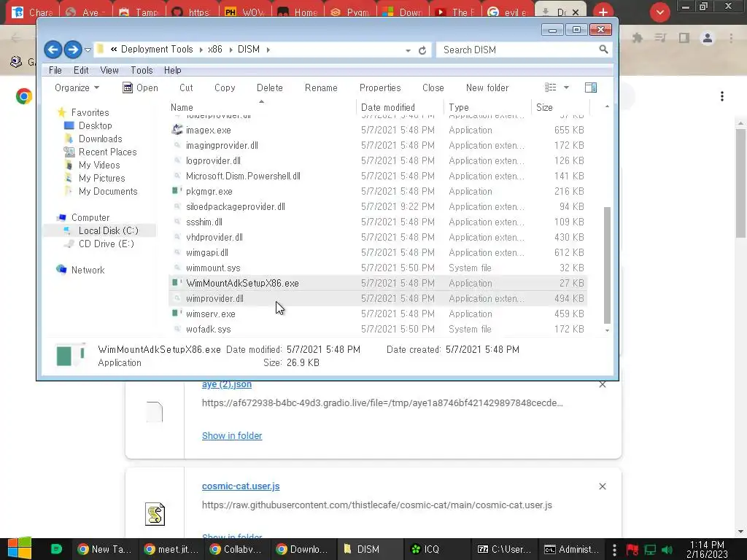Toggle the preview pane icon
This screenshot has height=560, width=747.
[x=591, y=87]
